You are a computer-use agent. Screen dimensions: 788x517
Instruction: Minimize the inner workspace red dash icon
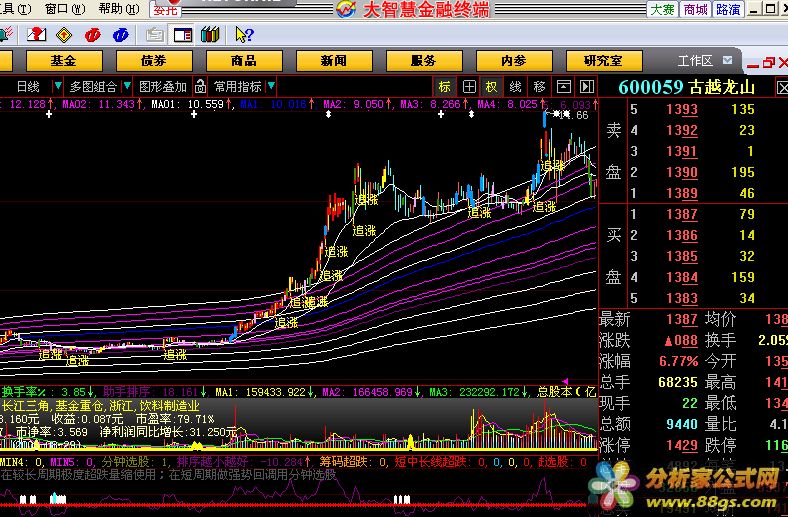(x=753, y=64)
